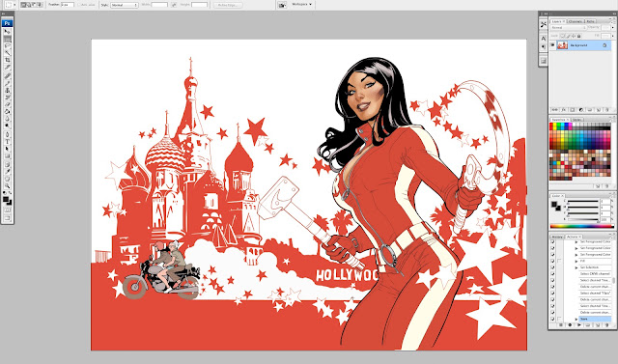
Task: Delete action with Actions trash icon
Action: coord(607,325)
